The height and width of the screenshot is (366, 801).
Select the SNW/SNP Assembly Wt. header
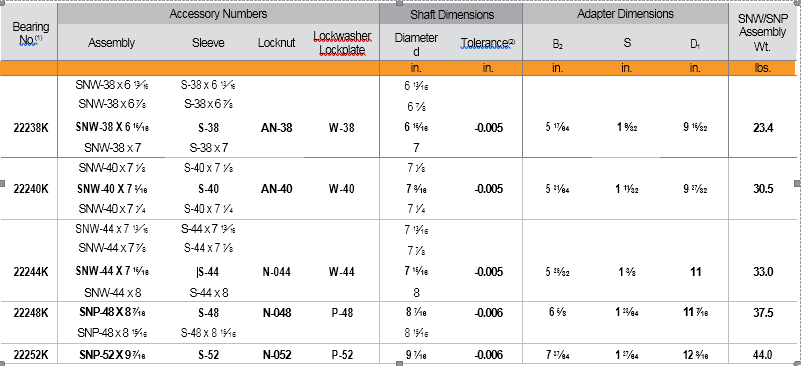[x=763, y=33]
